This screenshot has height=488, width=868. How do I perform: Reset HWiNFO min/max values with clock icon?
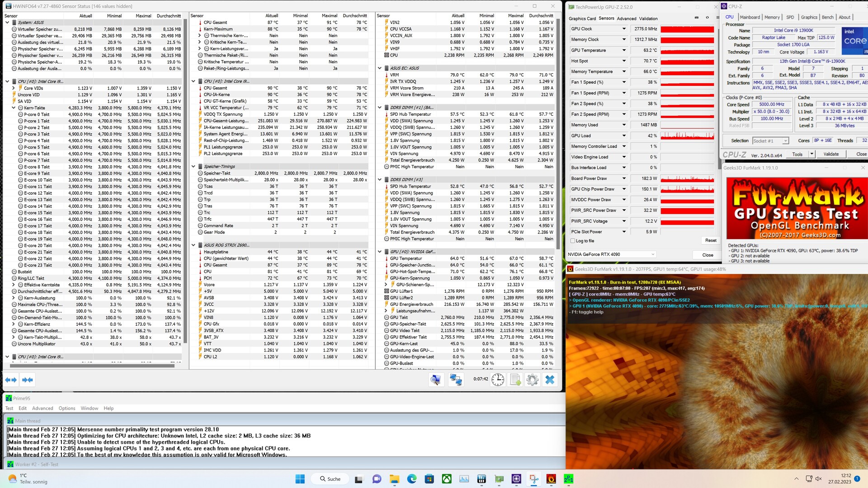coord(498,380)
